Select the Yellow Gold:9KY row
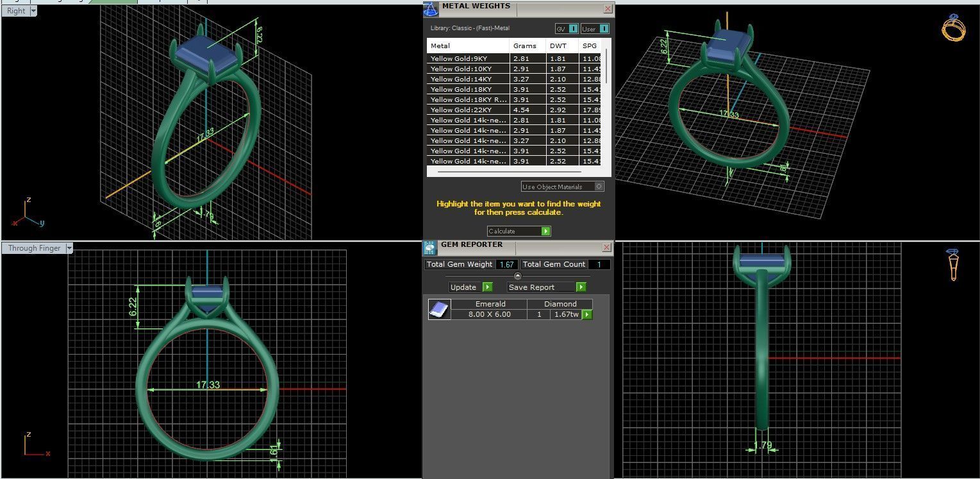This screenshot has width=980, height=479. click(x=515, y=58)
